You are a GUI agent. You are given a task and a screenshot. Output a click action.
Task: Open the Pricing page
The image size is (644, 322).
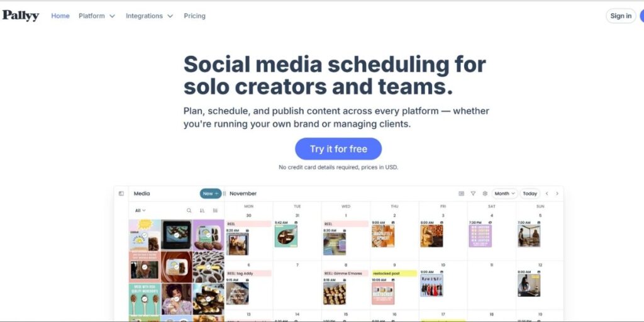click(x=195, y=16)
